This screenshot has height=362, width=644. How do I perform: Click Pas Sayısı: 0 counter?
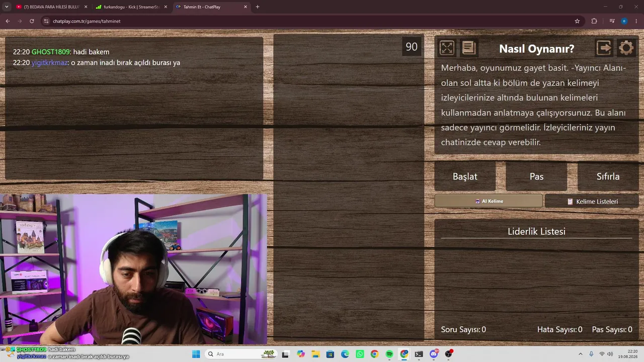(612, 330)
